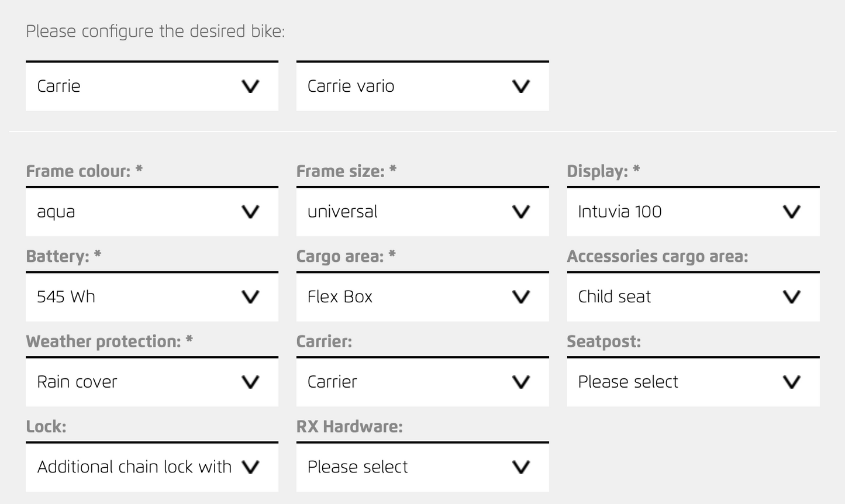Open the Frame colour aqua dropdown
Screen dimensions: 845x504
point(151,212)
